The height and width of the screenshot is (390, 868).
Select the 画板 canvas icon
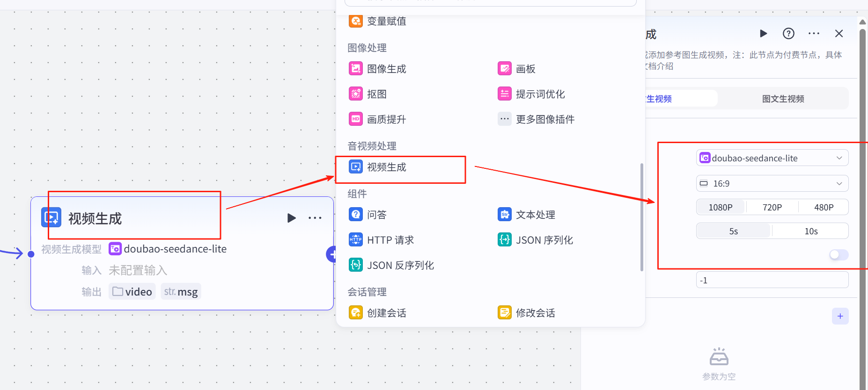505,69
